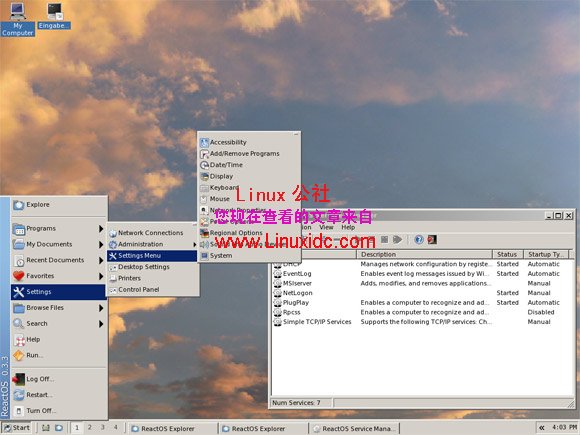Expand My Documents submenu arrow

(x=101, y=245)
